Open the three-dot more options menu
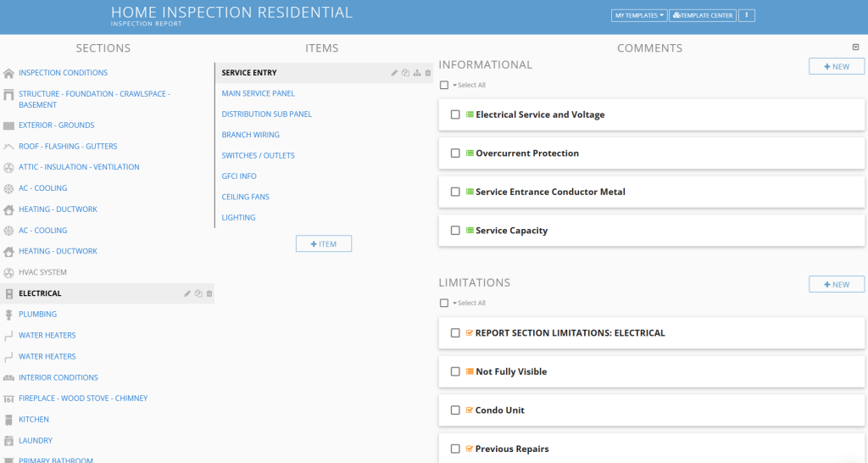Viewport: 868px width, 463px height. pyautogui.click(x=747, y=15)
